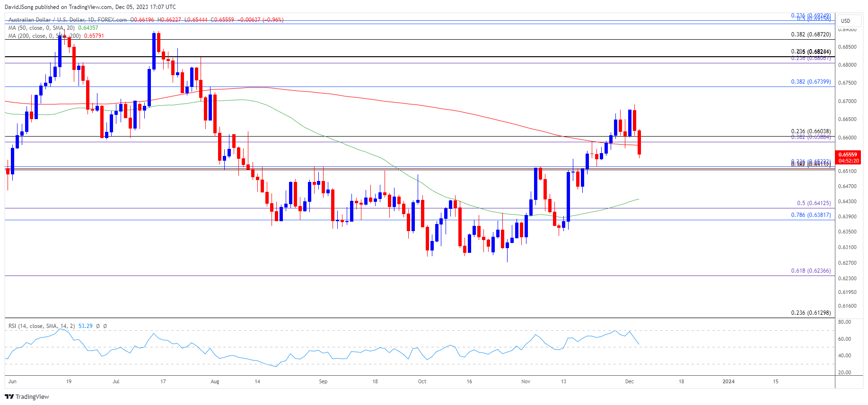Click the MA (200, close) indicator legend

coord(44,36)
